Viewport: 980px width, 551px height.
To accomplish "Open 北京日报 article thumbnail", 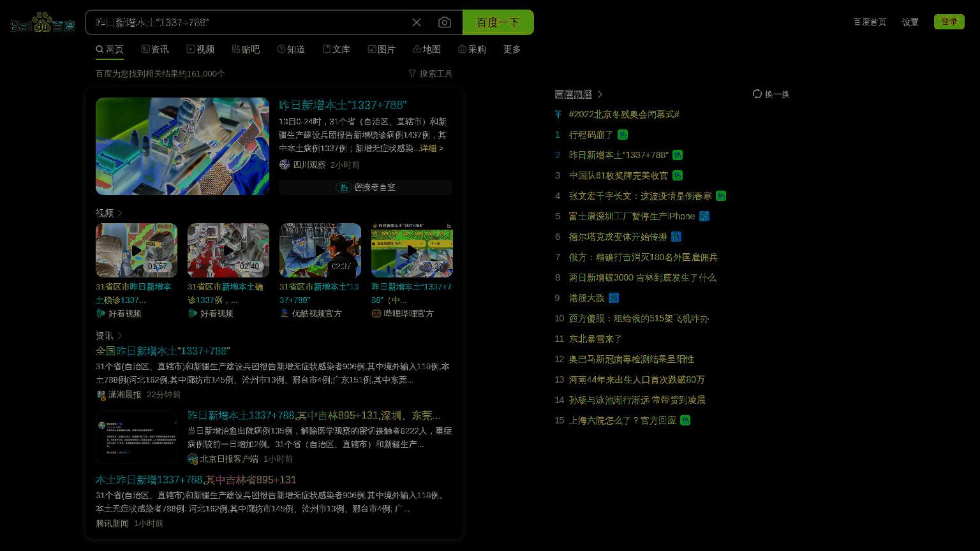I will click(137, 437).
